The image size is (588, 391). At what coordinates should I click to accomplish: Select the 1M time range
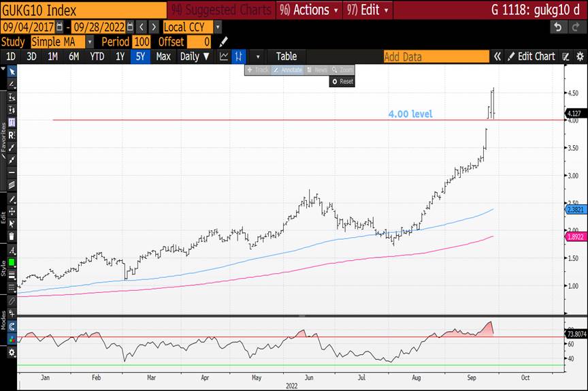coord(52,57)
